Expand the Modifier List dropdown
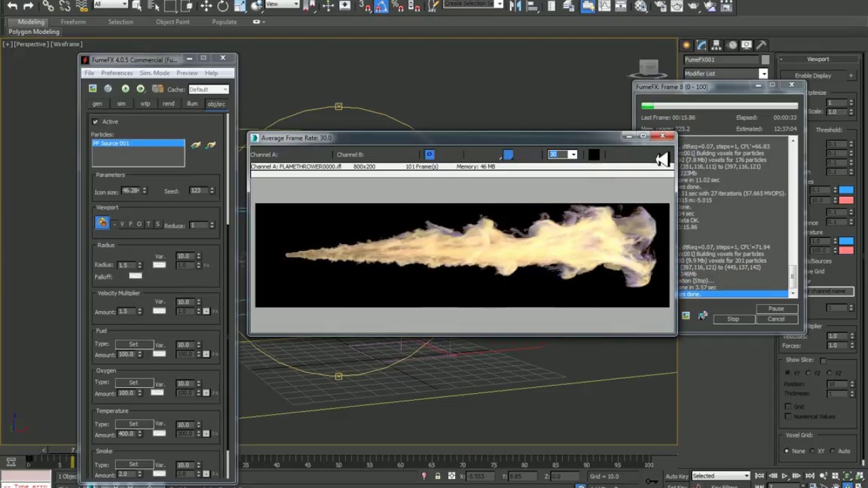Screen dimensions: 868x488 click(x=726, y=73)
